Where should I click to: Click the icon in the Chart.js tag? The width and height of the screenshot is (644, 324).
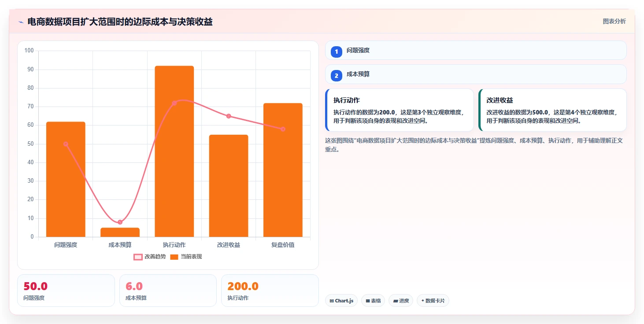click(x=332, y=301)
